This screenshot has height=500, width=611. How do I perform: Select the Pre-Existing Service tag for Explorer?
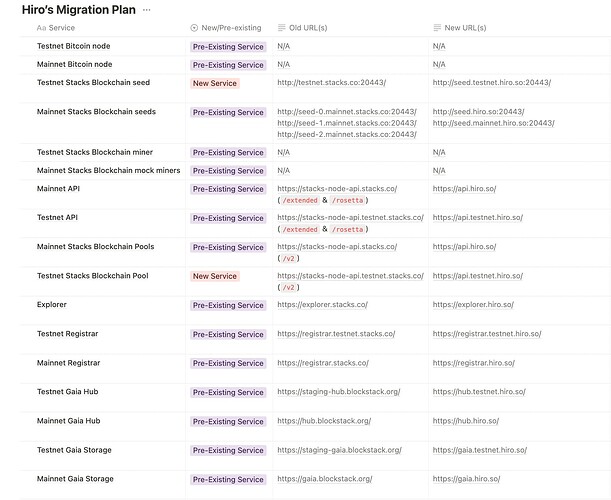(x=228, y=305)
